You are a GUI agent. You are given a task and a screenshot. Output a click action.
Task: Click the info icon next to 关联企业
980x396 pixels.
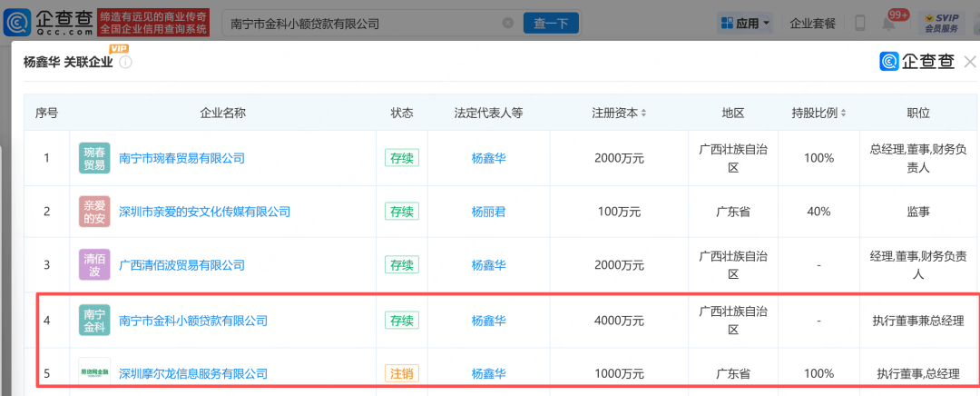pos(125,63)
